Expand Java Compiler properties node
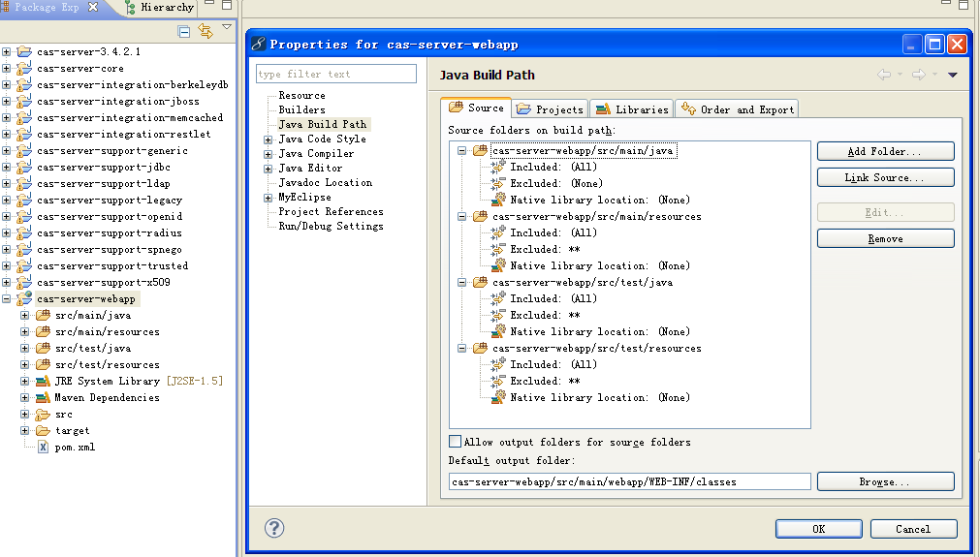The height and width of the screenshot is (557, 980). 268,154
